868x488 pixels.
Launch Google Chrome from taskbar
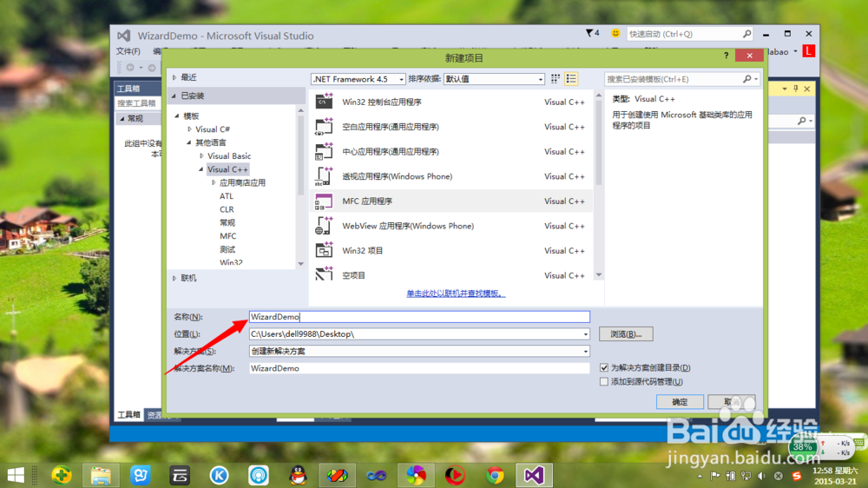(x=495, y=475)
